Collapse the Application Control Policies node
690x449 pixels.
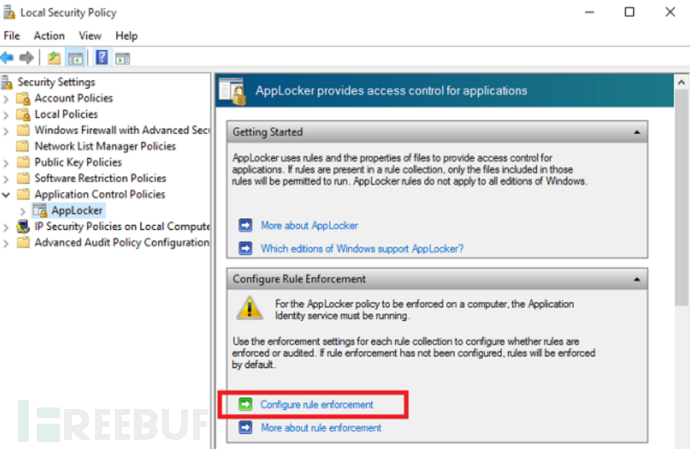coord(8,194)
